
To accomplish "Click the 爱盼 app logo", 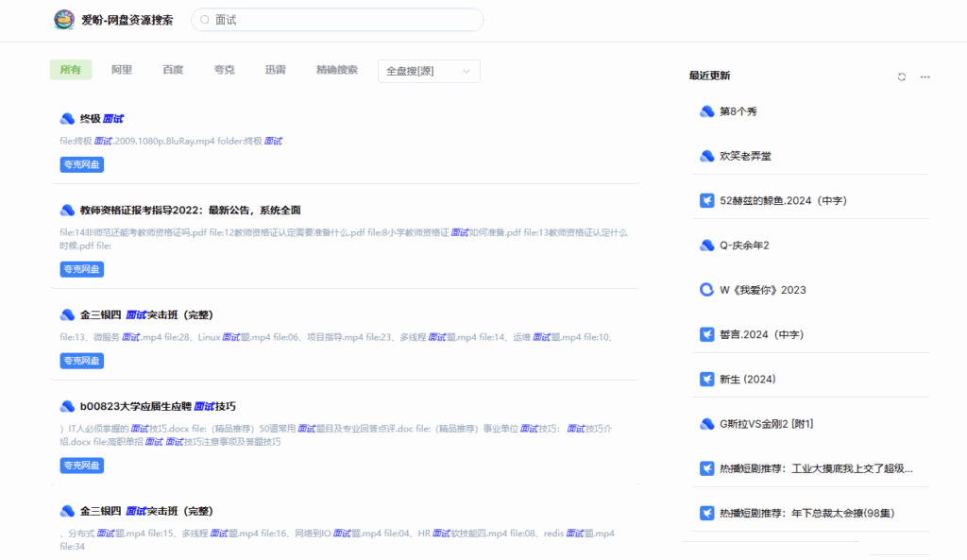I will 63,19.
